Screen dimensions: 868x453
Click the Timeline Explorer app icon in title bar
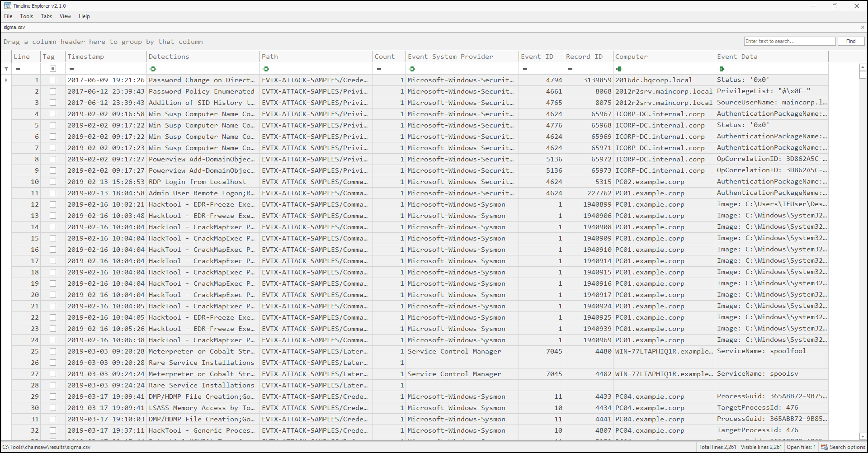pos(7,6)
